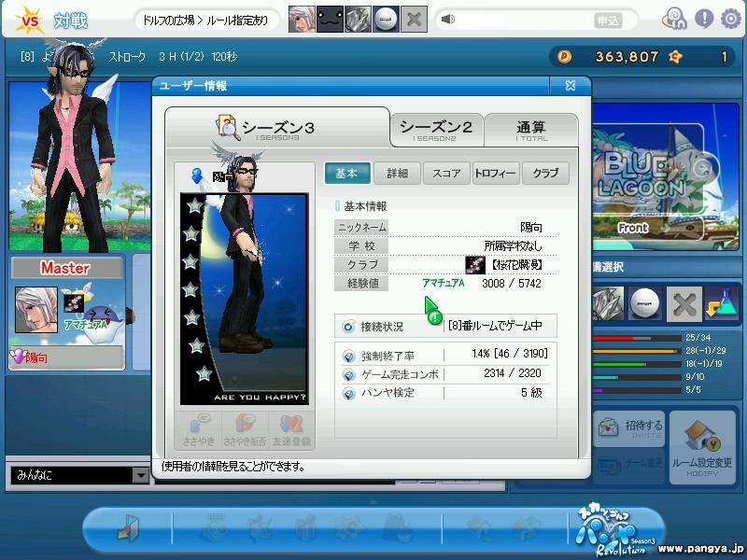
Task: Click the 強制終了率 value 1.4% [46 / 3190]
Action: pyautogui.click(x=510, y=354)
